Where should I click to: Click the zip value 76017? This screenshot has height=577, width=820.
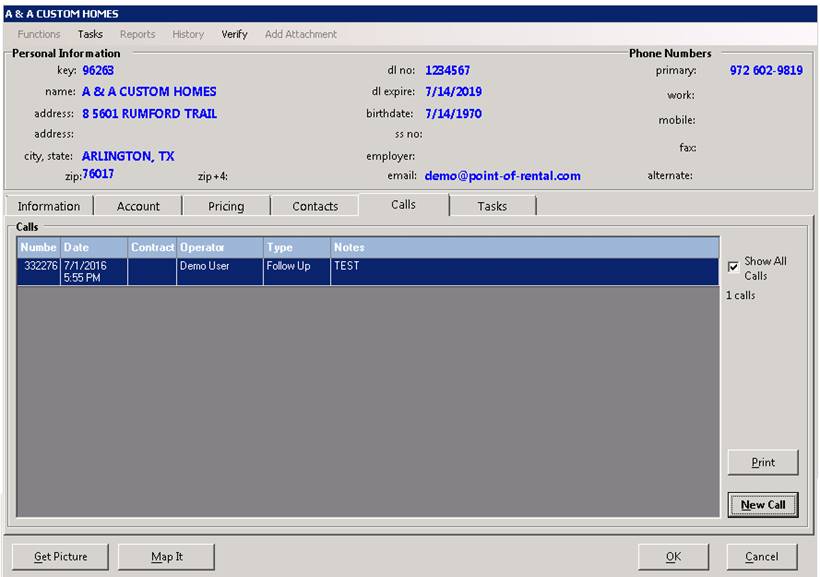pyautogui.click(x=98, y=174)
